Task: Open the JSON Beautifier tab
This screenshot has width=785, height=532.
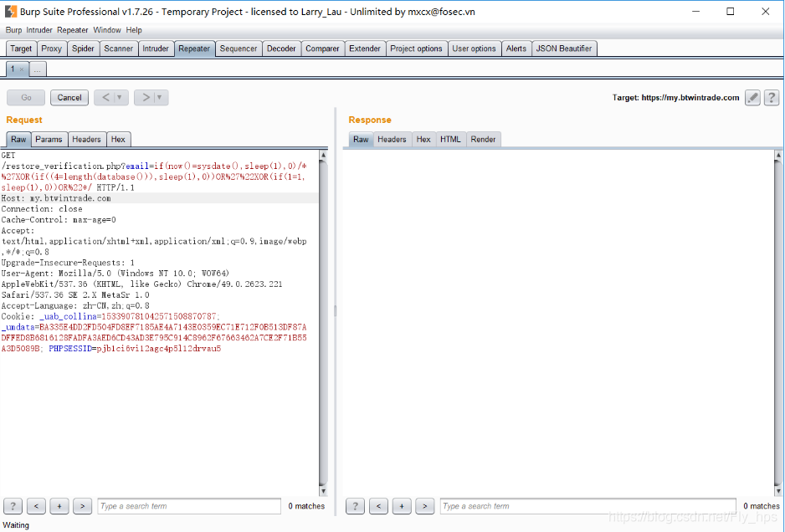Action: 564,49
